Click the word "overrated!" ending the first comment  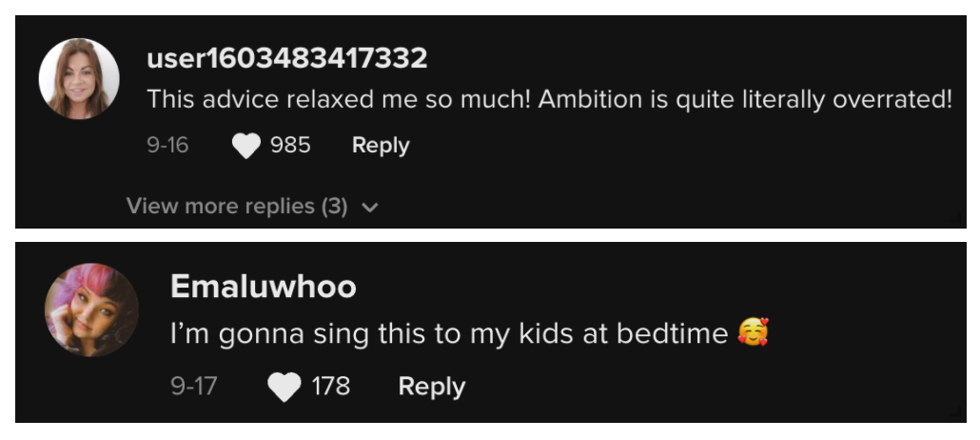coord(891,99)
